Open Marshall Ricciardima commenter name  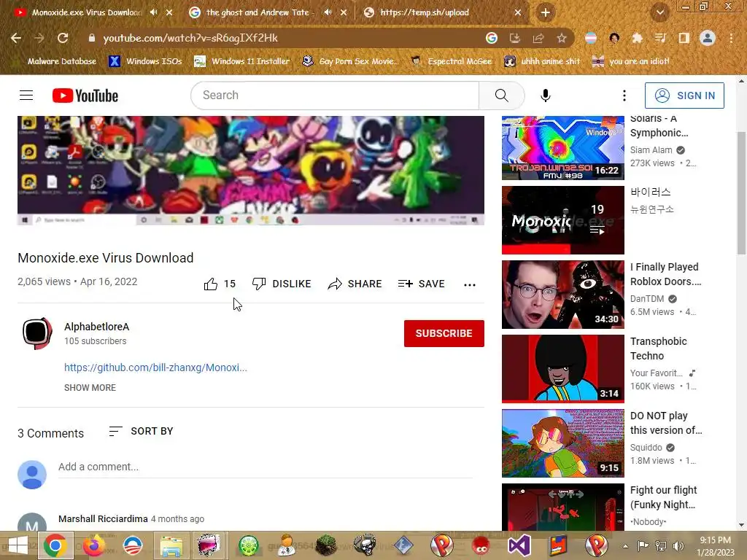[103, 518]
